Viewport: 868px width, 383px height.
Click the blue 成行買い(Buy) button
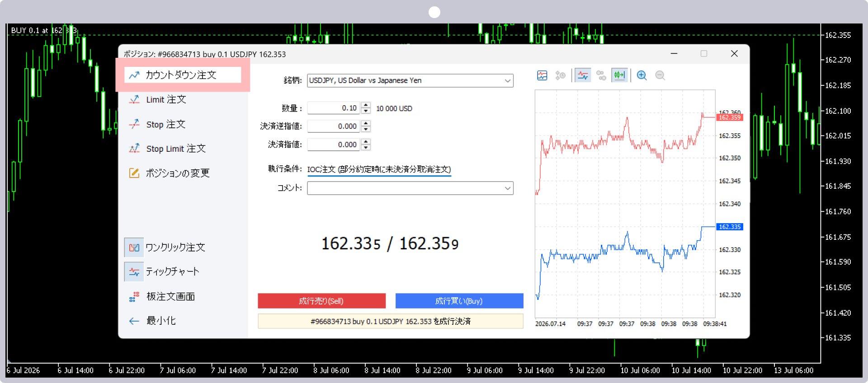(459, 301)
